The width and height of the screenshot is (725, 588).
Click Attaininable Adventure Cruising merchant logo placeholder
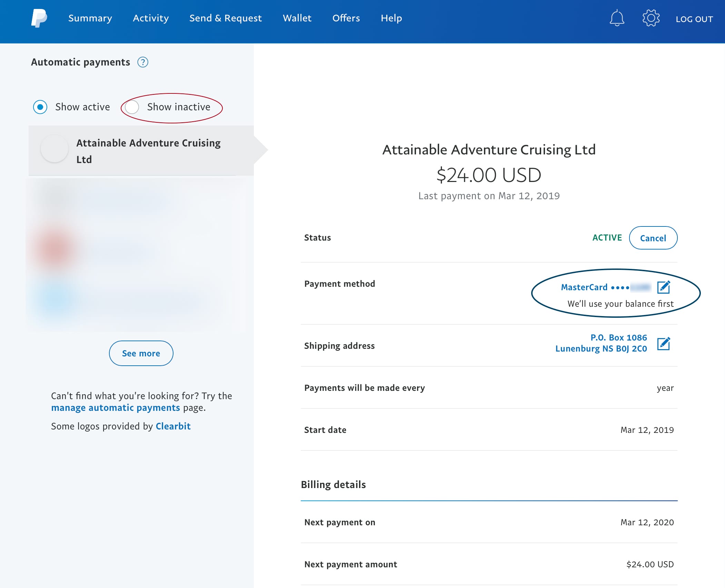tap(54, 149)
